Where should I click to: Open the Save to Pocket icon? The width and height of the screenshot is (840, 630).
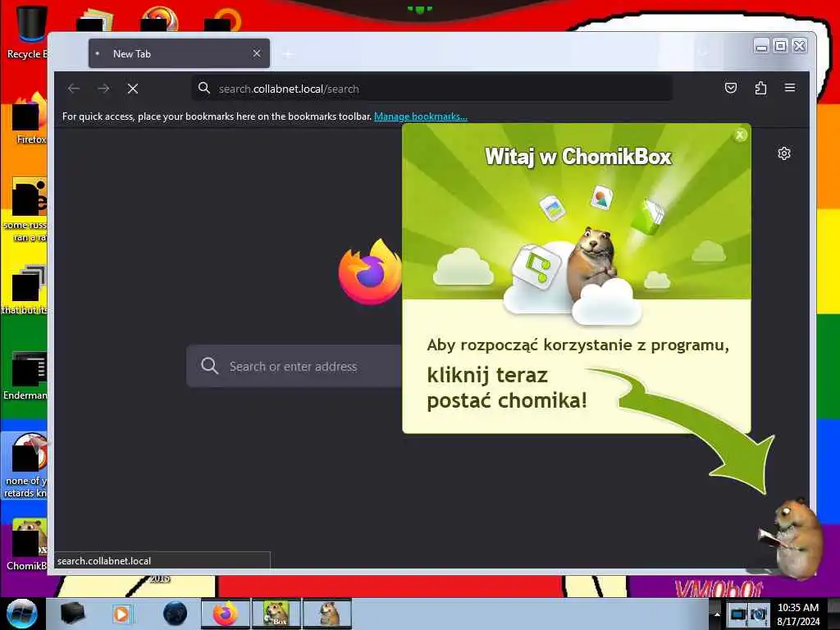pyautogui.click(x=731, y=88)
